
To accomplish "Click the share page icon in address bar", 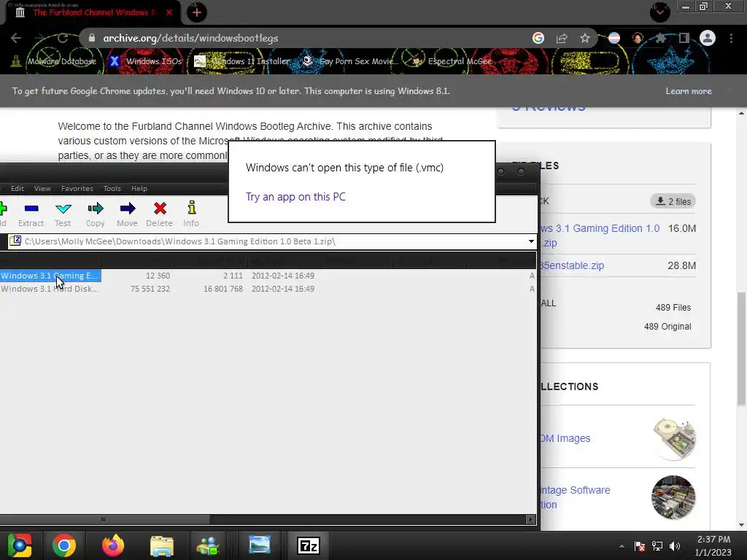I will click(562, 38).
